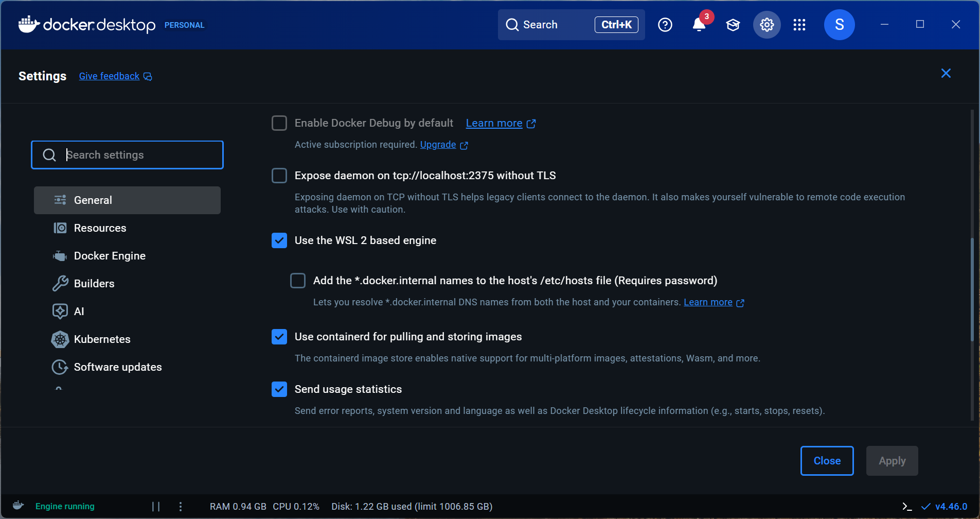This screenshot has height=519, width=980.
Task: Uncheck Use containerd for pulling and storing images
Action: click(x=279, y=337)
